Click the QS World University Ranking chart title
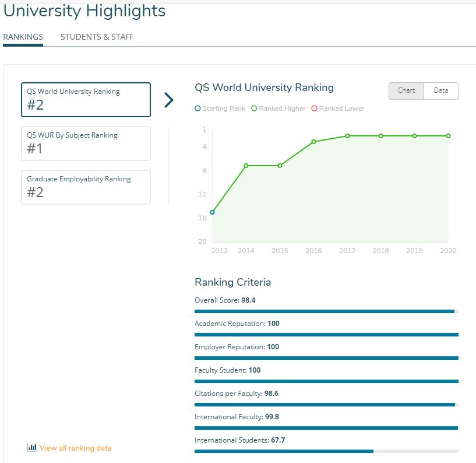The image size is (476, 463). pos(264,87)
